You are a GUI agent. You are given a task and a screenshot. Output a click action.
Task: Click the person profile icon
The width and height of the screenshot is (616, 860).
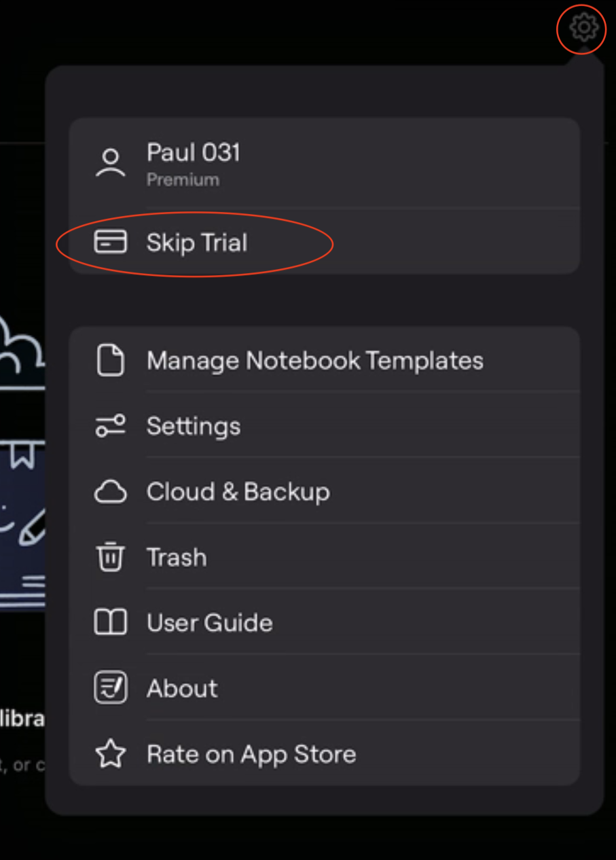pos(110,163)
